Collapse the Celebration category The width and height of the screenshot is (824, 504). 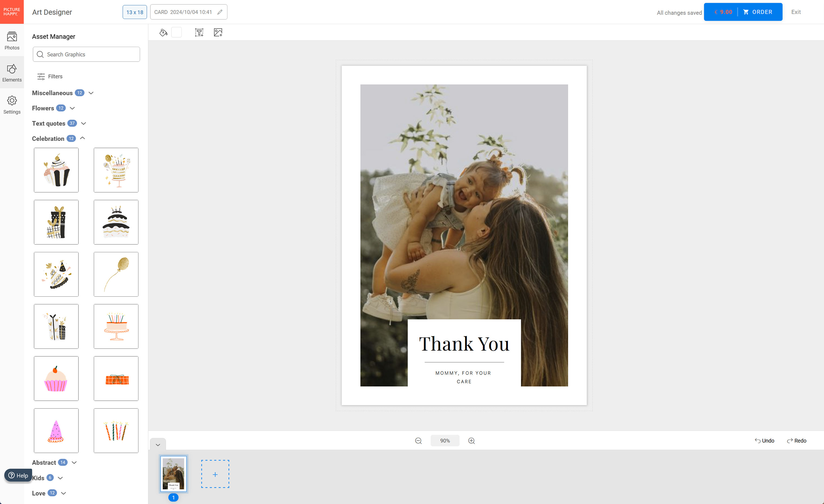pos(82,138)
